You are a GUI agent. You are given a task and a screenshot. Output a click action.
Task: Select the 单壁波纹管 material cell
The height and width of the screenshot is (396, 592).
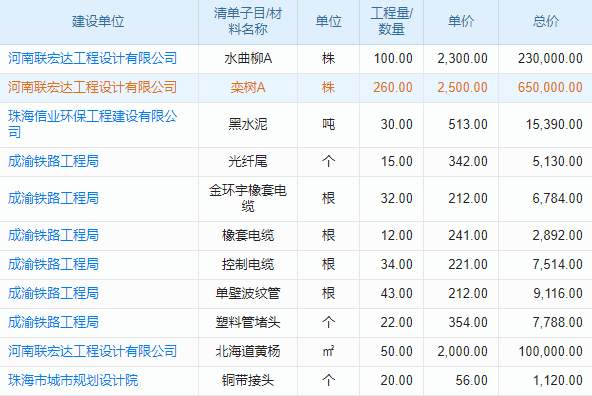[248, 293]
